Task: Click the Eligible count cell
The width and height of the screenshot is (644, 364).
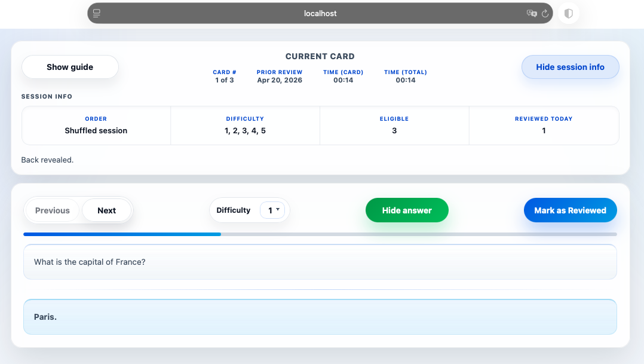Action: [394, 126]
